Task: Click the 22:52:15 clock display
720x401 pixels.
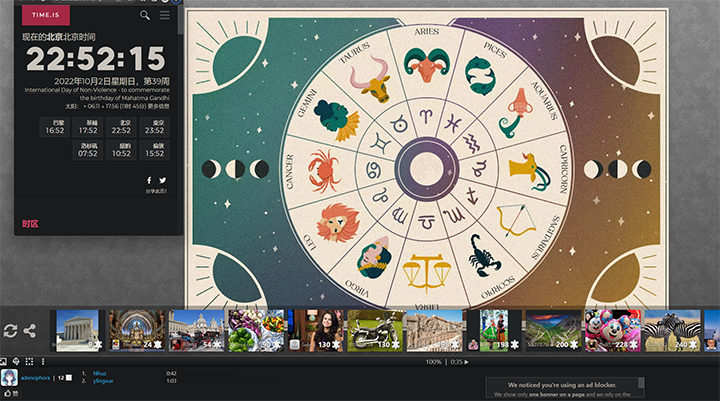Action: coord(96,59)
